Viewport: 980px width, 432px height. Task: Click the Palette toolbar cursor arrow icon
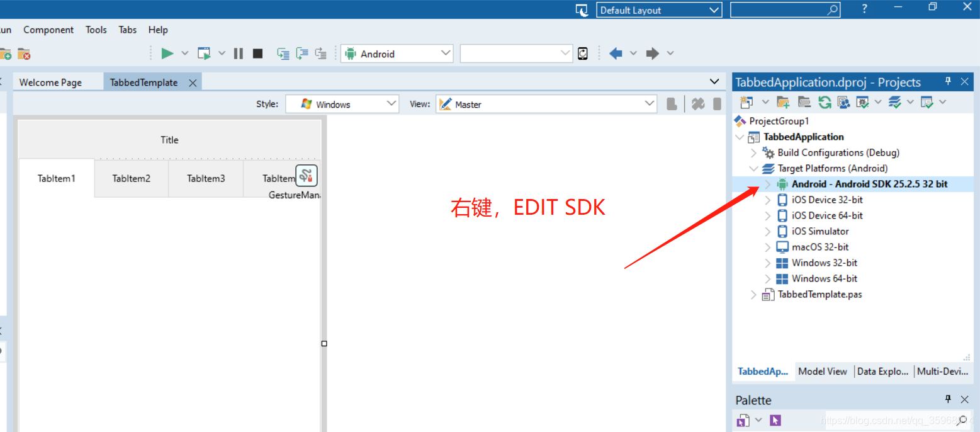coord(775,420)
